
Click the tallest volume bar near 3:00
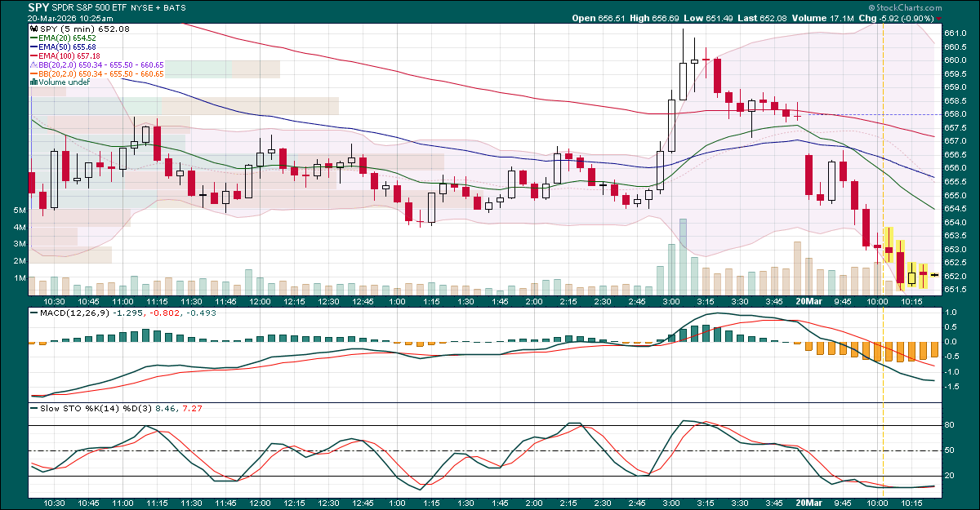[684, 256]
